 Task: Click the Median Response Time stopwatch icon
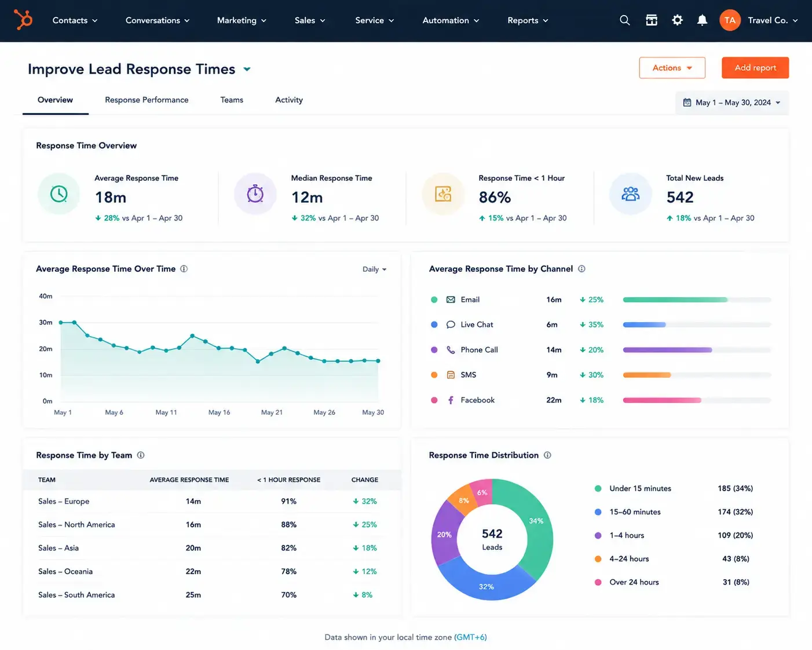click(255, 193)
